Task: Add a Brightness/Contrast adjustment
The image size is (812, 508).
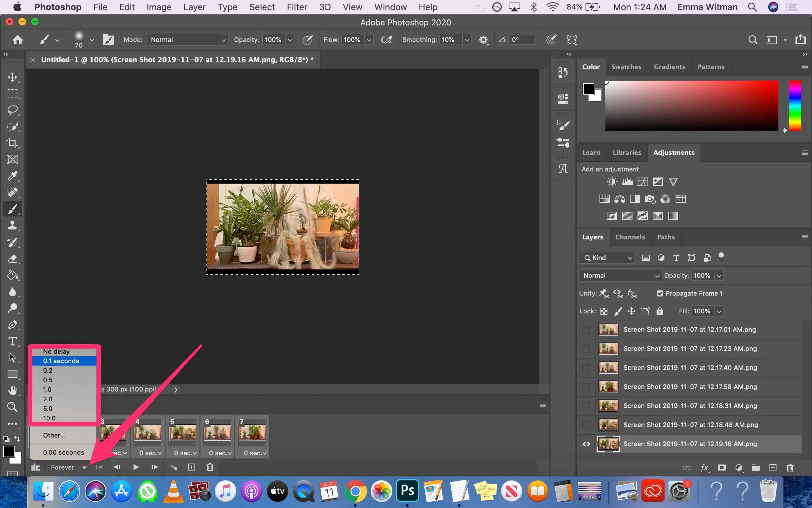Action: click(612, 182)
